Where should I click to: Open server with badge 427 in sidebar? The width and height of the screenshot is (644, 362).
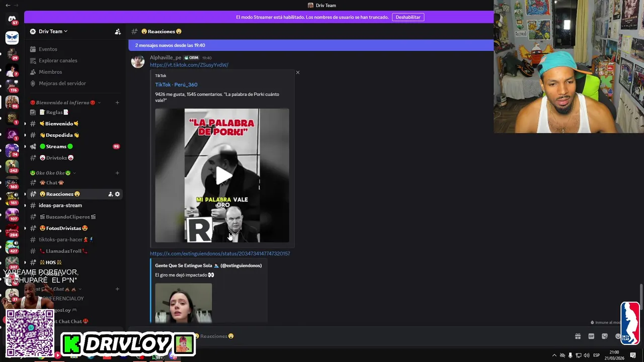[12, 246]
